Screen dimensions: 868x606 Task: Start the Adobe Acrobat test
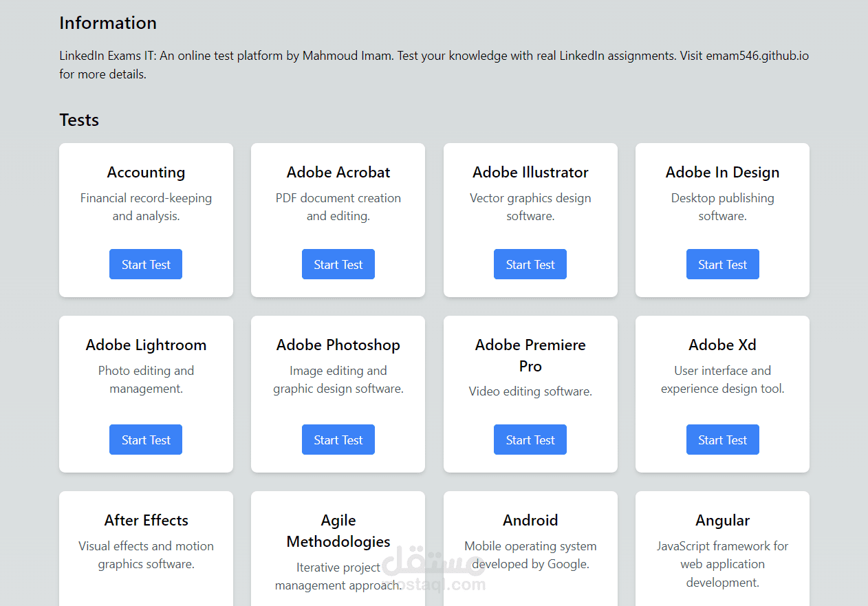click(338, 265)
